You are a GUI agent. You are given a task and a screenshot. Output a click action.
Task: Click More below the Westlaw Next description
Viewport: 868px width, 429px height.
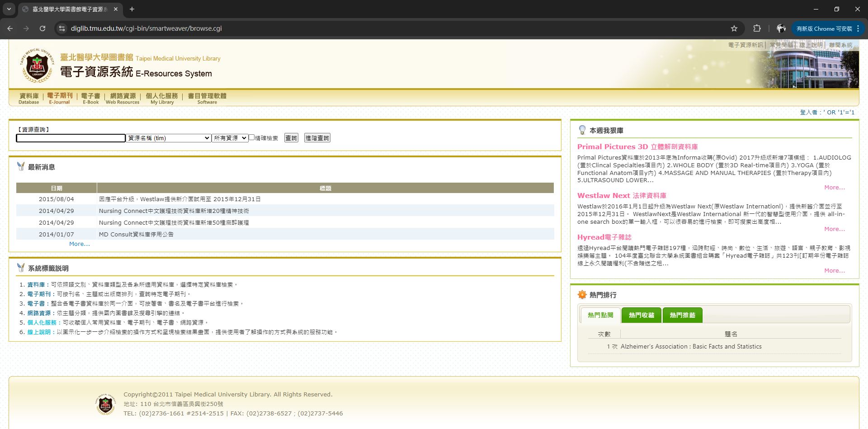coord(835,229)
